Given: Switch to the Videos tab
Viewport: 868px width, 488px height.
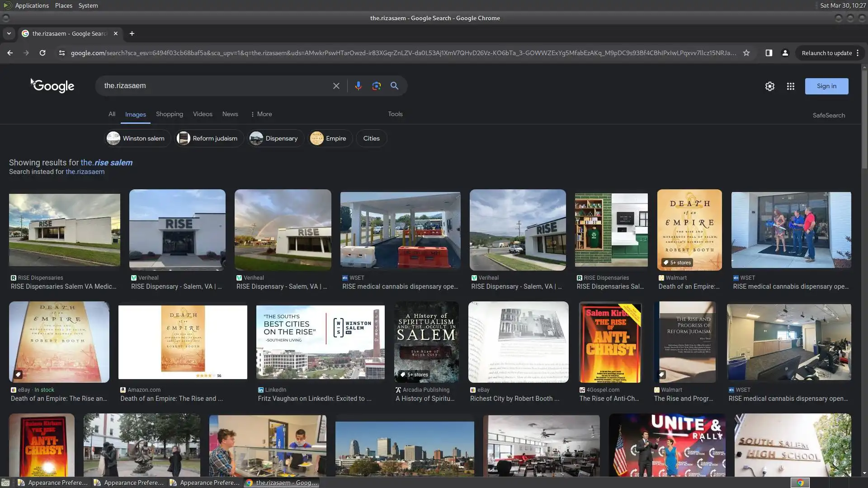Looking at the screenshot, I should click(x=202, y=114).
